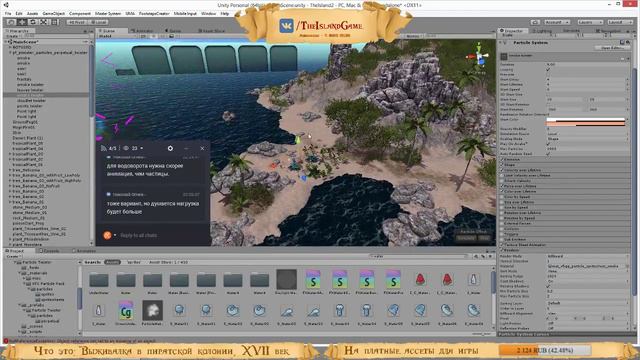Select the Move tool in the toolbar
This screenshot has height=360, width=640.
click(x=22, y=22)
